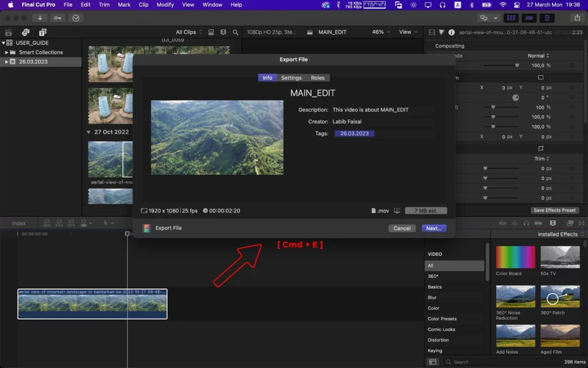The image size is (588, 368).
Task: Click the Import Media down-arrow toolbar button
Action: (40, 18)
